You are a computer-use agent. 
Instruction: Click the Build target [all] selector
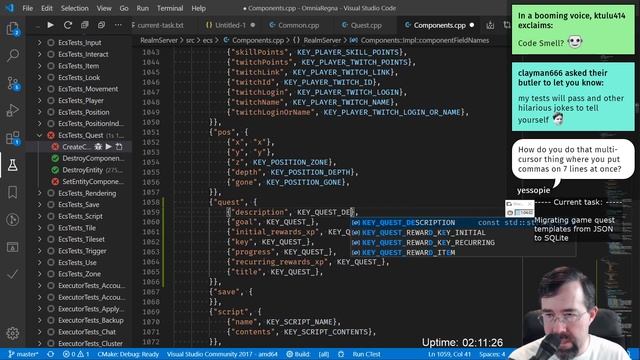324,354
